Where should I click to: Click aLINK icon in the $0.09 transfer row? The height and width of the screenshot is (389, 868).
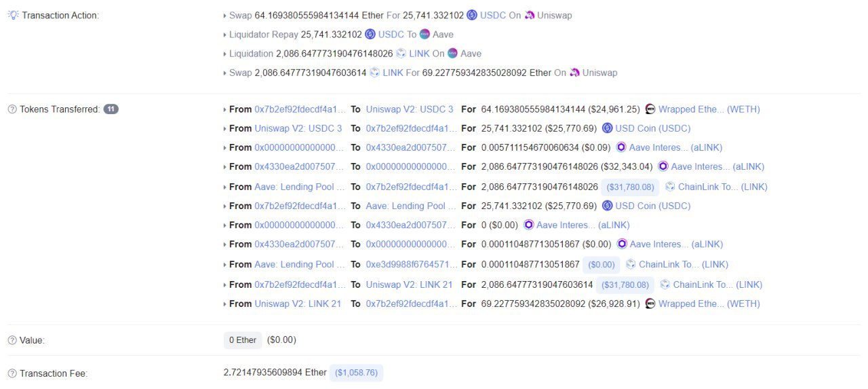(x=621, y=147)
